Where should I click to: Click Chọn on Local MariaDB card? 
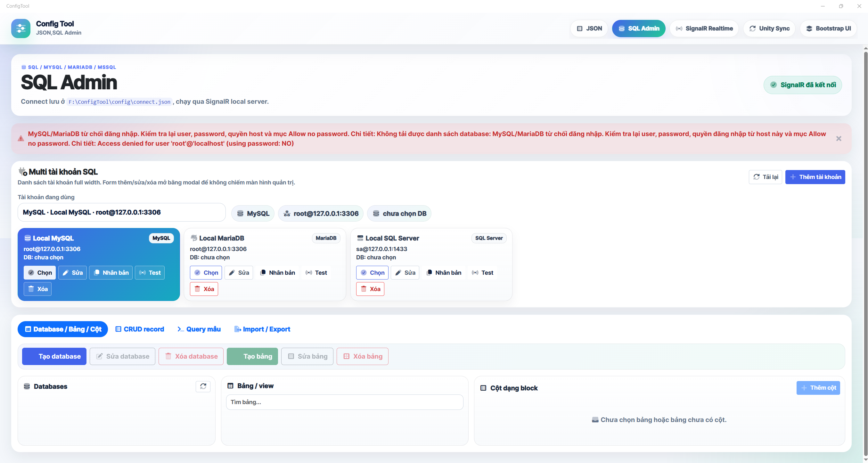[x=206, y=273]
